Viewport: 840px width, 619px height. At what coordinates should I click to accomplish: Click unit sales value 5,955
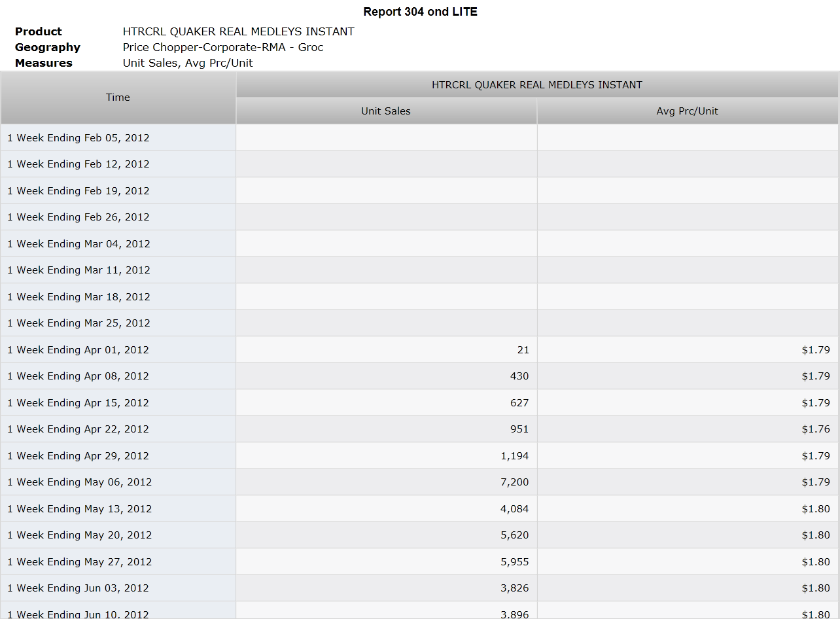pos(515,561)
